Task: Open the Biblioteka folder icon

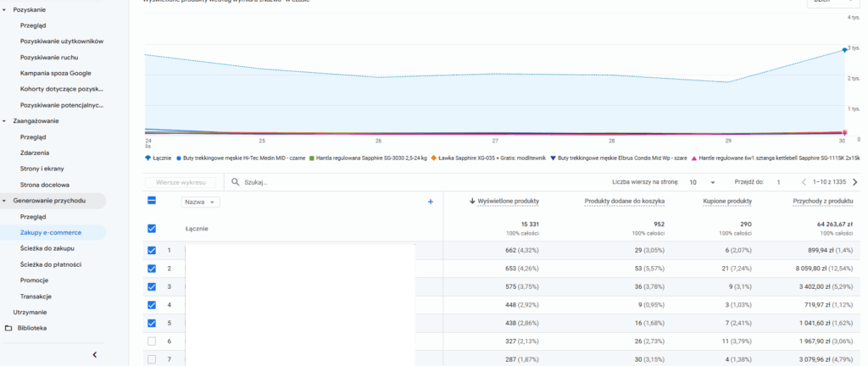Action: coord(8,328)
